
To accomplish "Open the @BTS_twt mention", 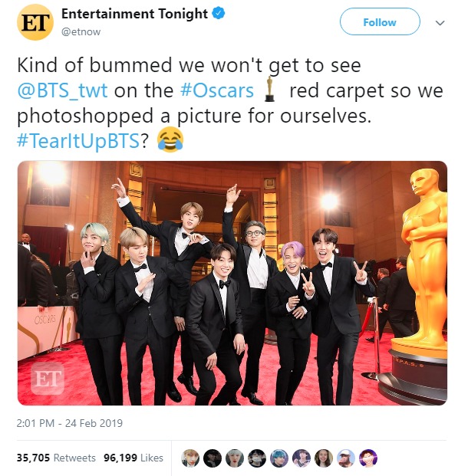I will tap(62, 90).
